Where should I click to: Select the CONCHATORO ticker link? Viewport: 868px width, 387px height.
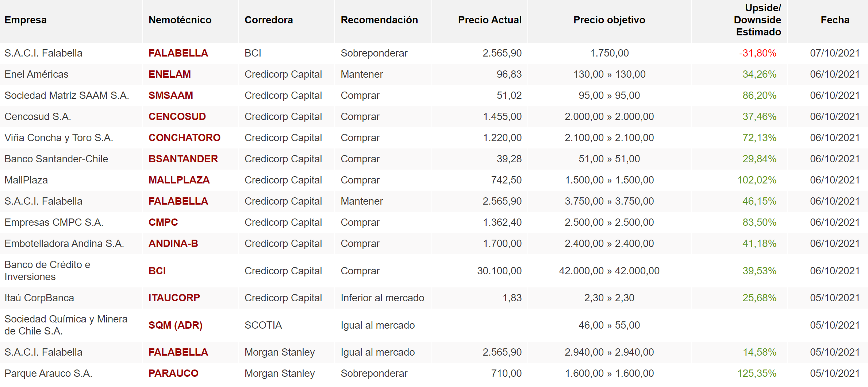[x=184, y=138]
